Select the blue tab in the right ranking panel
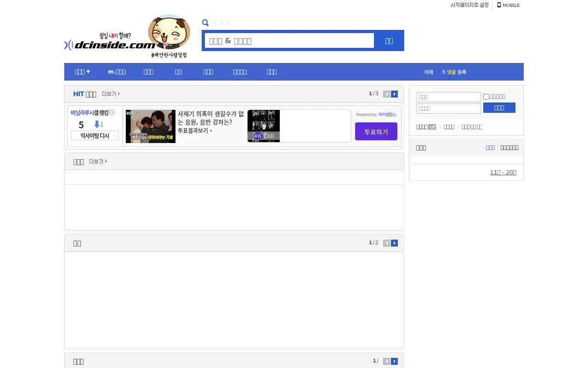The width and height of the screenshot is (588, 368). point(490,148)
